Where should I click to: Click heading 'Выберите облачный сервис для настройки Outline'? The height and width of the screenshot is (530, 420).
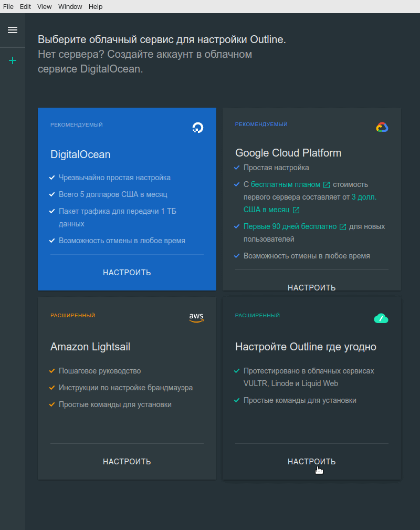[162, 39]
